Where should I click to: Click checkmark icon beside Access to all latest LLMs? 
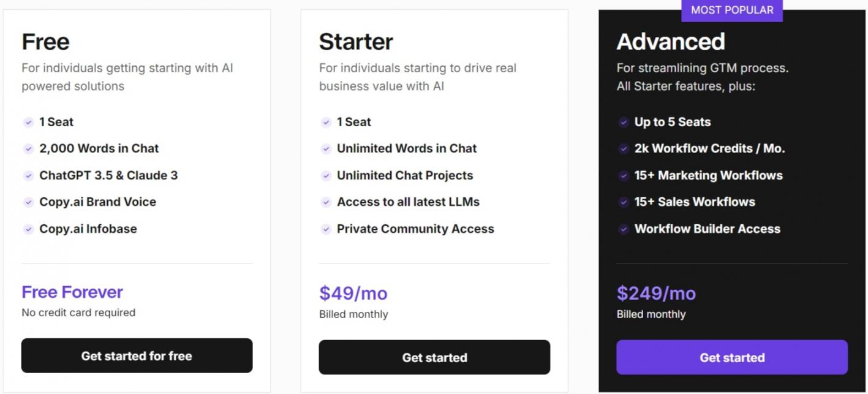tap(326, 202)
